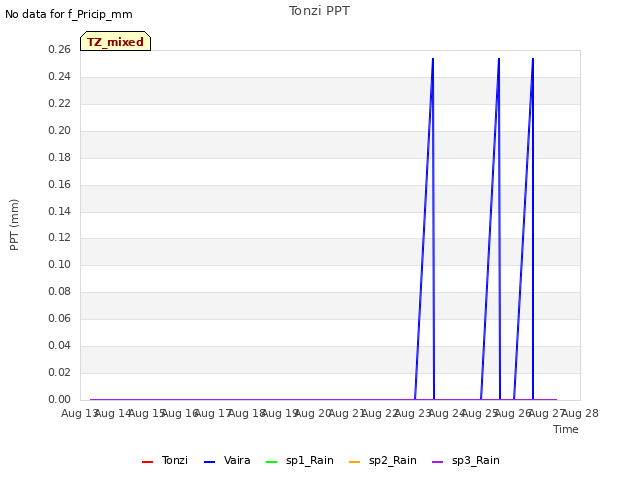The height and width of the screenshot is (480, 640).
Task: Toggle the sp2_Rain series in legend
Action: 383,460
